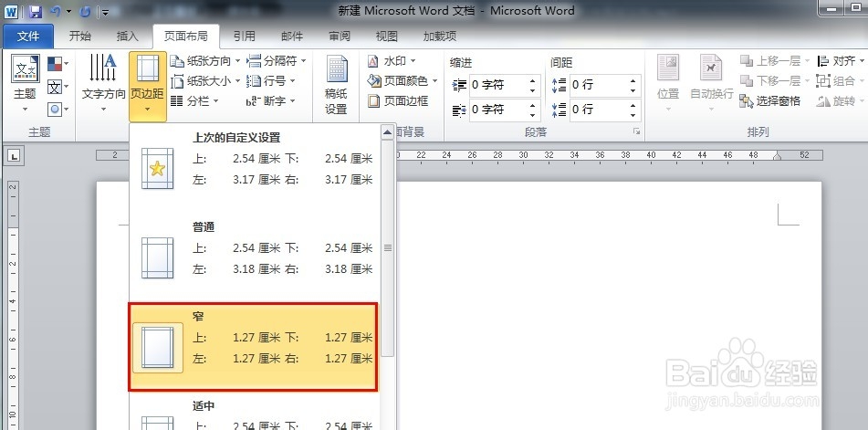Open Paragraph dialog launcher icon
868x430 pixels.
tap(636, 131)
